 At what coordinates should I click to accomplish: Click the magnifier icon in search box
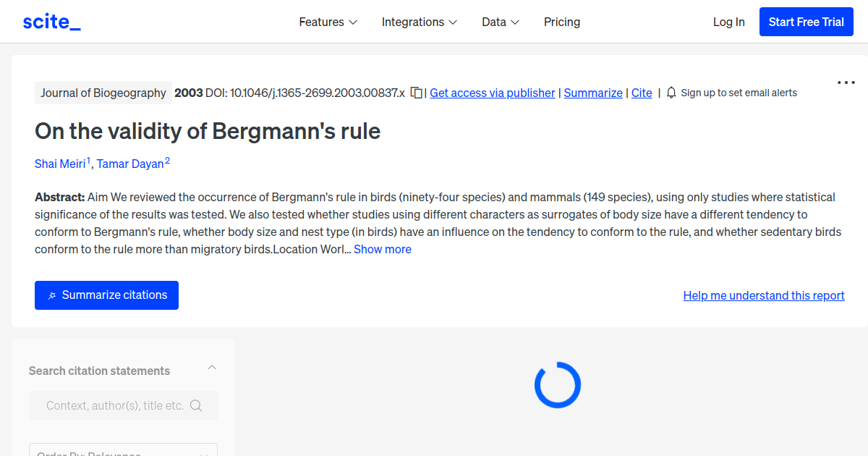click(x=196, y=405)
